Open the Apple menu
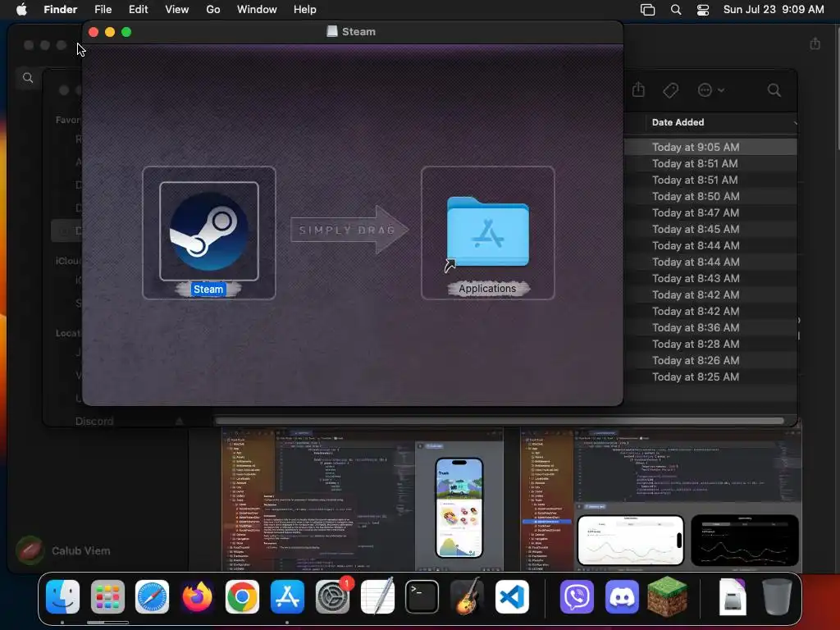 pos(21,10)
